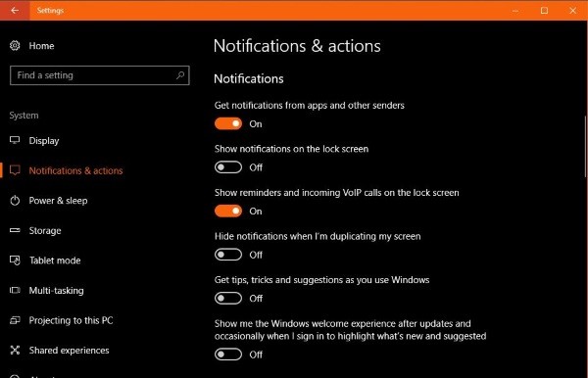Minimize the Settings window
The width and height of the screenshot is (588, 378).
coord(515,11)
